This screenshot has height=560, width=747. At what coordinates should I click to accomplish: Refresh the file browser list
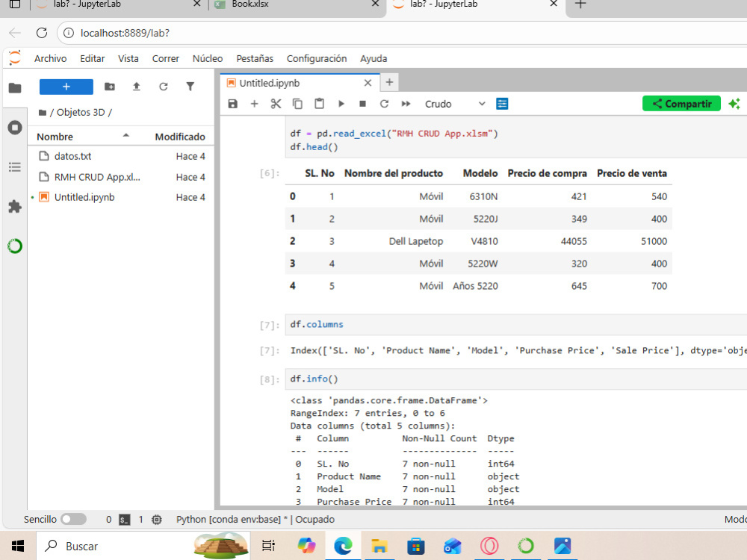[164, 87]
